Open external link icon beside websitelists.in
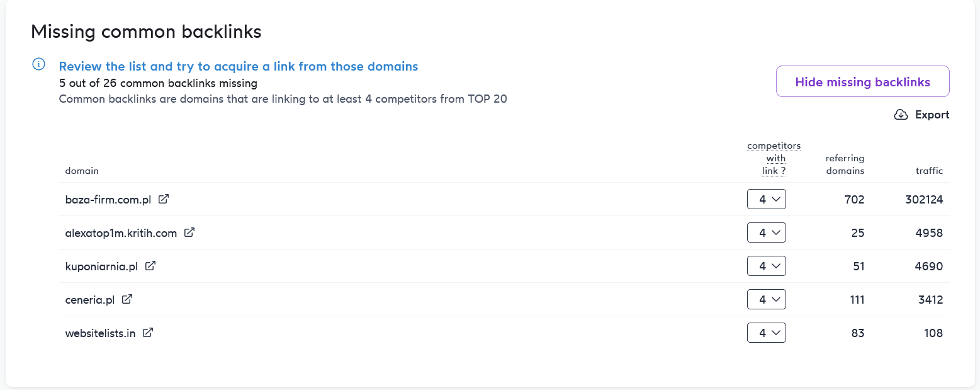Screen dimensions: 980x390 click(x=148, y=333)
